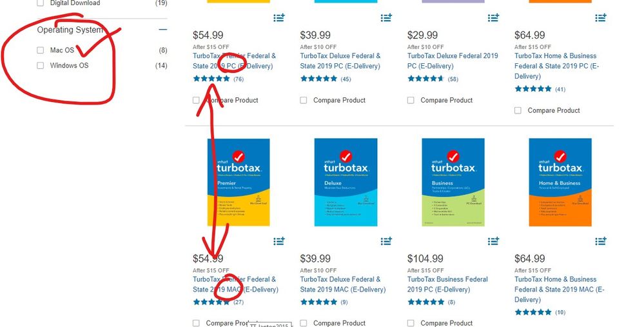644x327 pixels.
Task: Tick Compare Product for $29.99 Deluxe Federal
Action: tap(411, 100)
